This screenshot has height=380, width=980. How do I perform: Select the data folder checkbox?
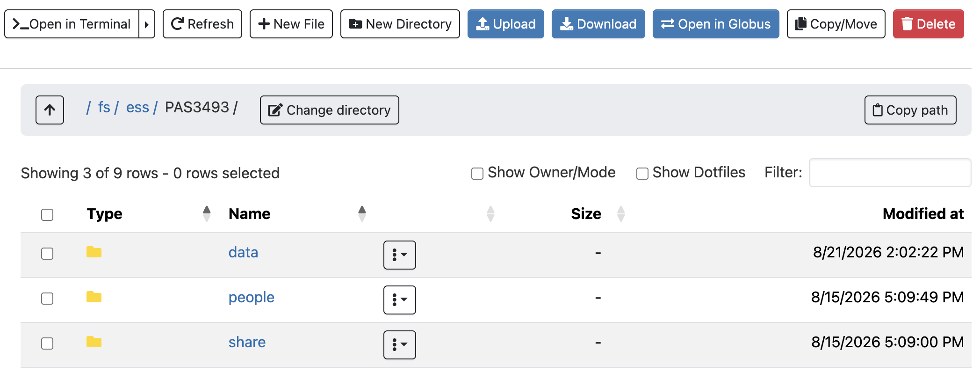(47, 254)
